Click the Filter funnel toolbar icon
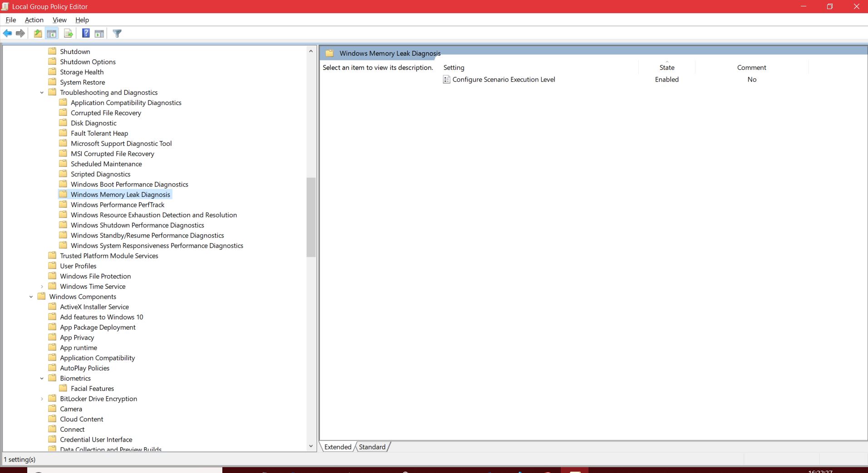 click(117, 34)
